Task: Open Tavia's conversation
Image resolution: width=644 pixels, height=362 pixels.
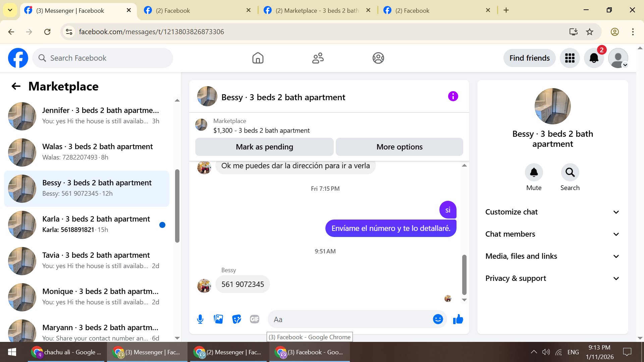Action: 87,261
